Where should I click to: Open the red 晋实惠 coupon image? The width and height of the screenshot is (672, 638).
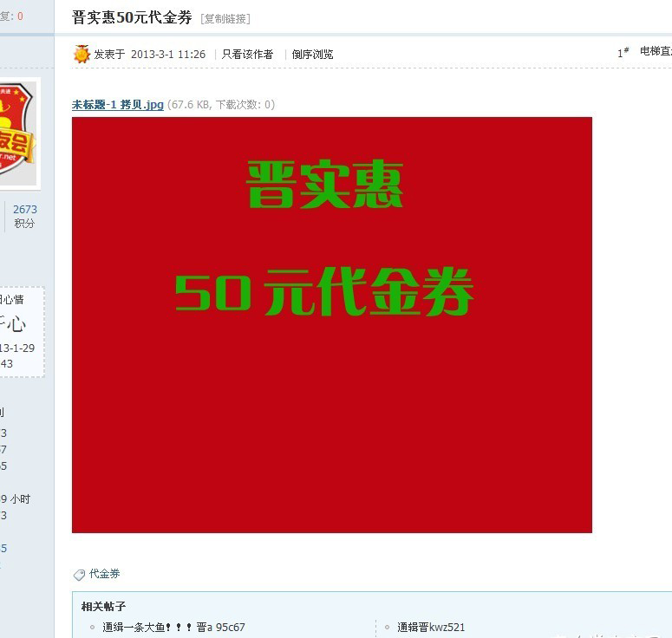[x=332, y=325]
